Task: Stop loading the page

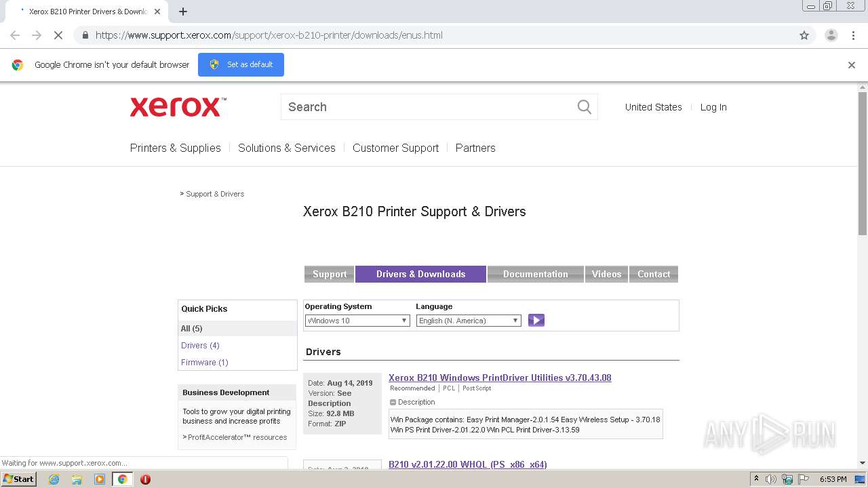Action: tap(58, 35)
